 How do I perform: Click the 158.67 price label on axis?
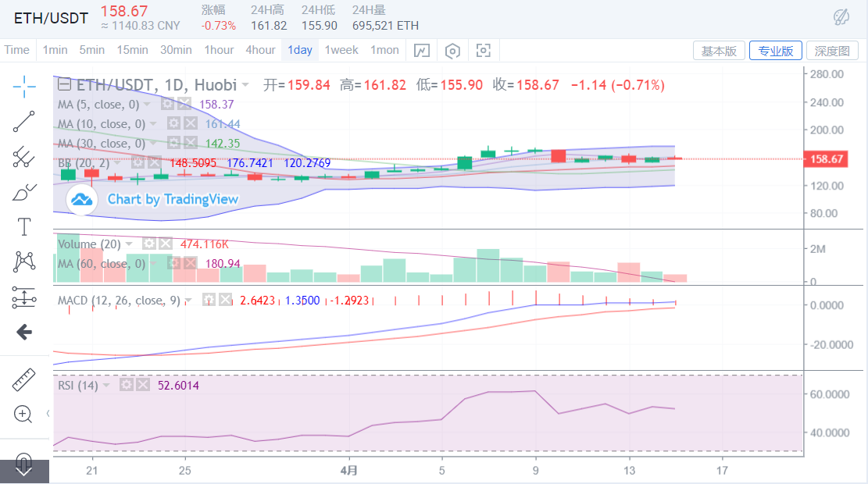pos(825,159)
